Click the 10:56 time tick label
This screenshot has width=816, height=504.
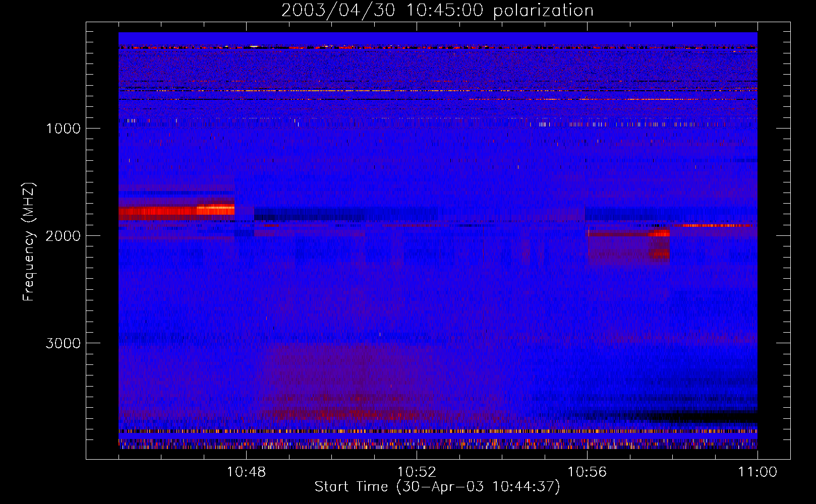point(587,472)
